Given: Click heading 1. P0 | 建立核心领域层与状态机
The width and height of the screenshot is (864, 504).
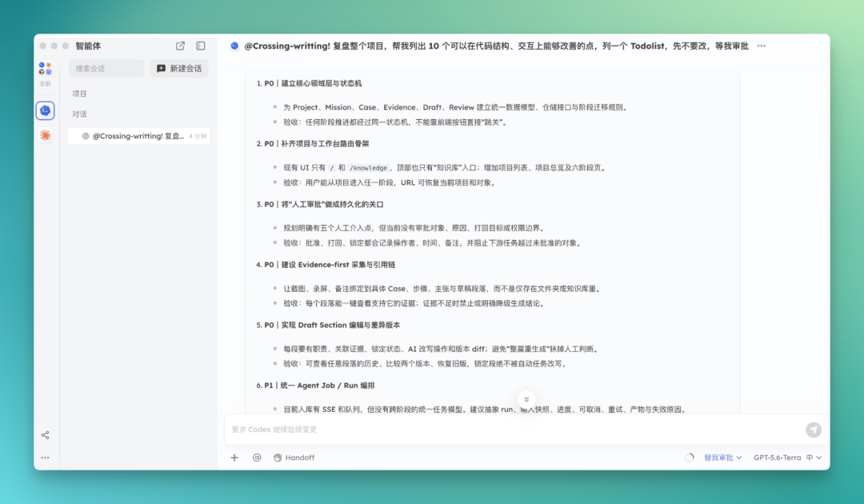Looking at the screenshot, I should point(309,84).
